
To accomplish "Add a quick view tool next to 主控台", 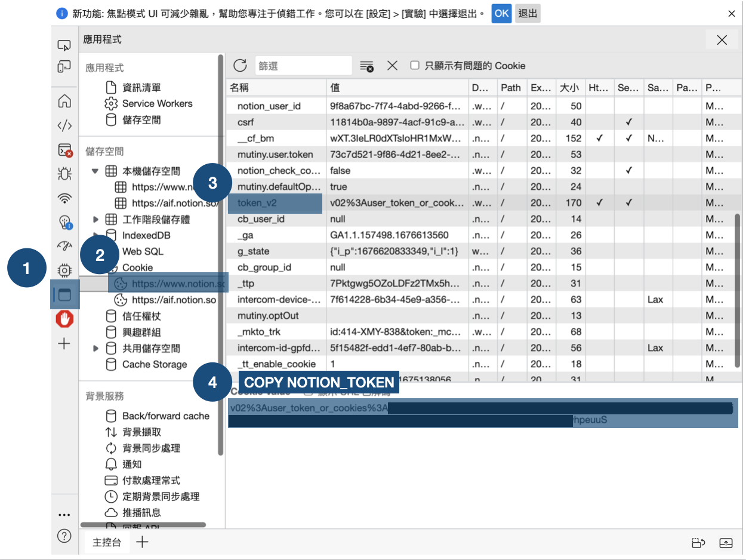I will click(142, 542).
